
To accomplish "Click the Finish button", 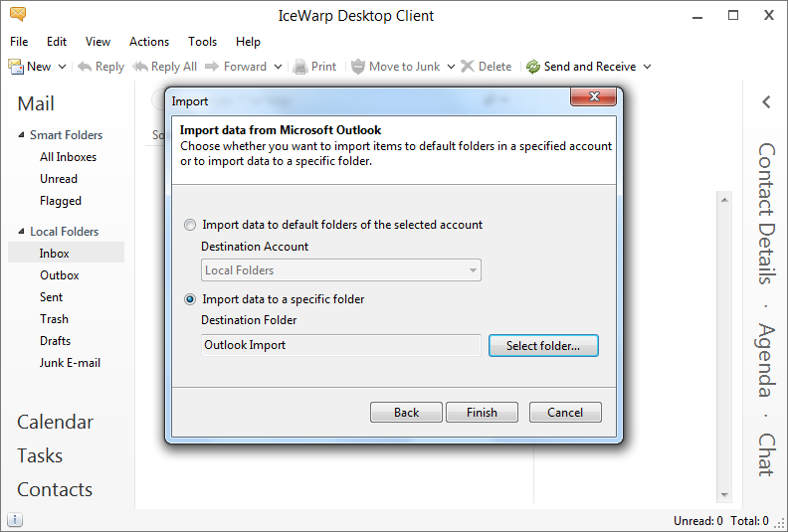I will tap(482, 413).
